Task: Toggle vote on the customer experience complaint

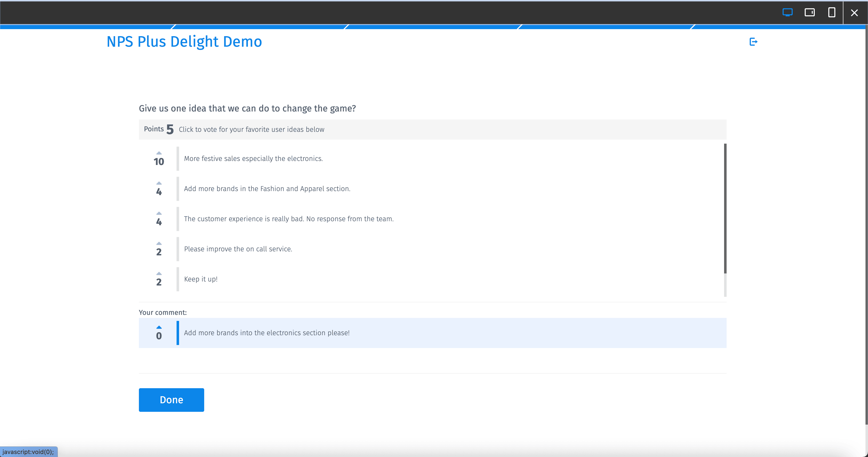Action: point(159,213)
